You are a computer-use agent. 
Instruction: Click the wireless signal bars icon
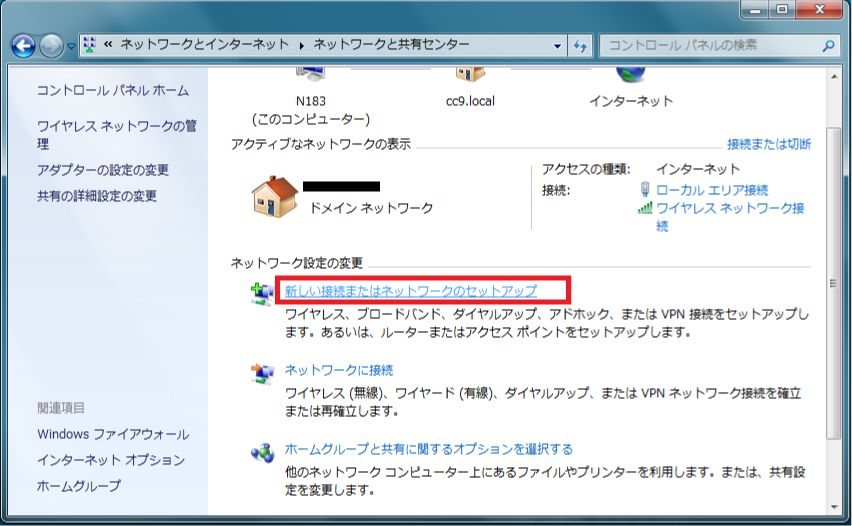[x=645, y=208]
